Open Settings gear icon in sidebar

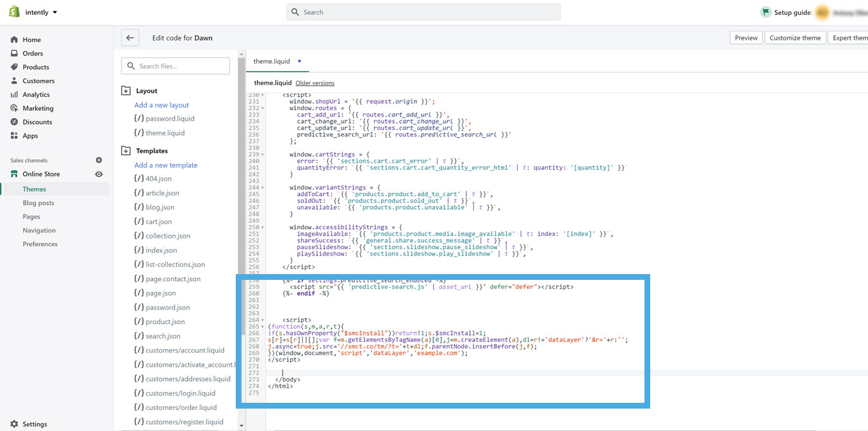[15, 424]
